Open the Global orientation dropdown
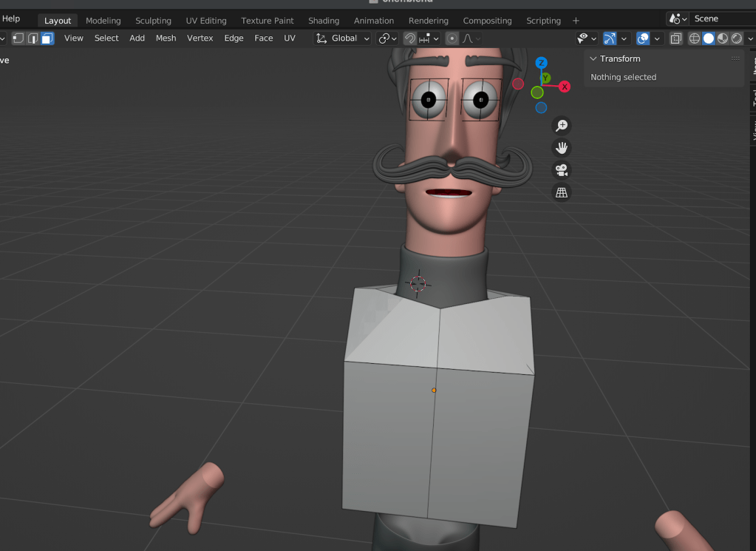The width and height of the screenshot is (756, 551). (x=344, y=38)
